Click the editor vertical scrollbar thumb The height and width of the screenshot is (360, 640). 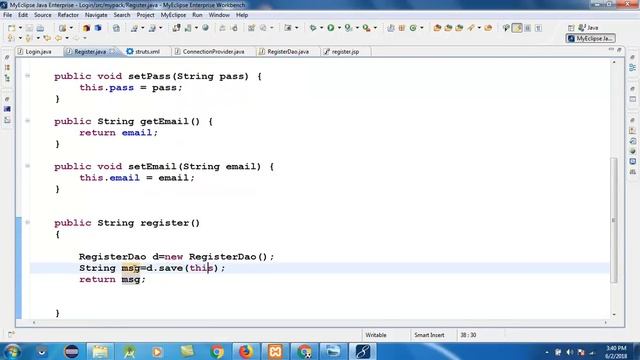[614, 220]
